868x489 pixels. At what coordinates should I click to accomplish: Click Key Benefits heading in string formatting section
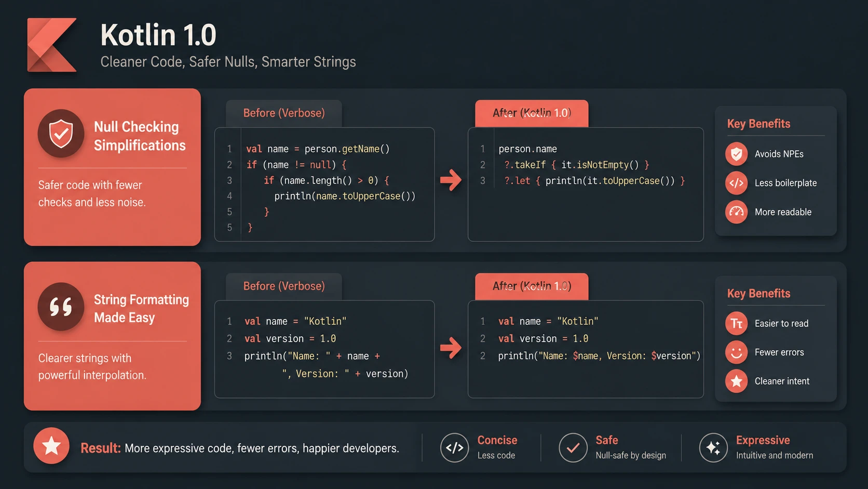758,294
